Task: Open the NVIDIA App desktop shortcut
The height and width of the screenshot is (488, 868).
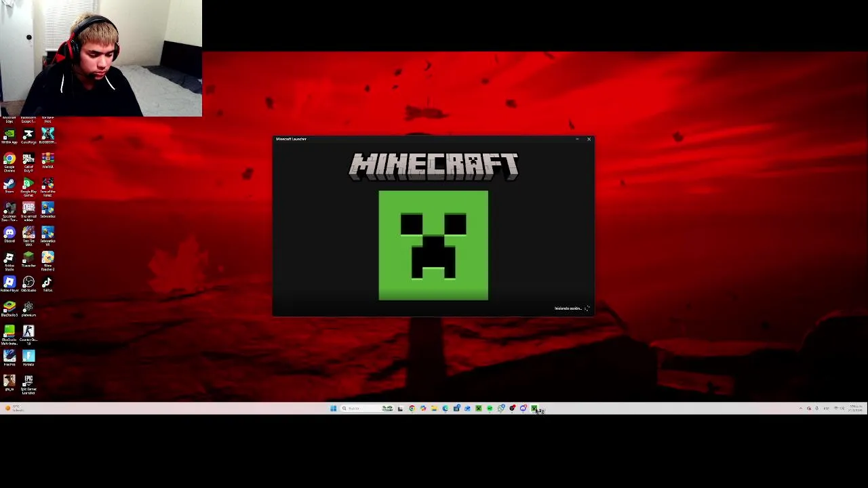Action: (9, 136)
